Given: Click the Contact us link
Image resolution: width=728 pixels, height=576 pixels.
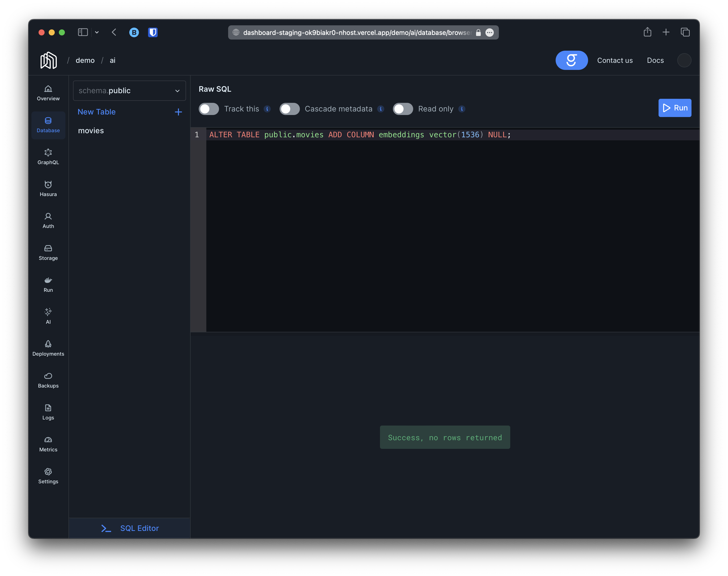Looking at the screenshot, I should 615,60.
